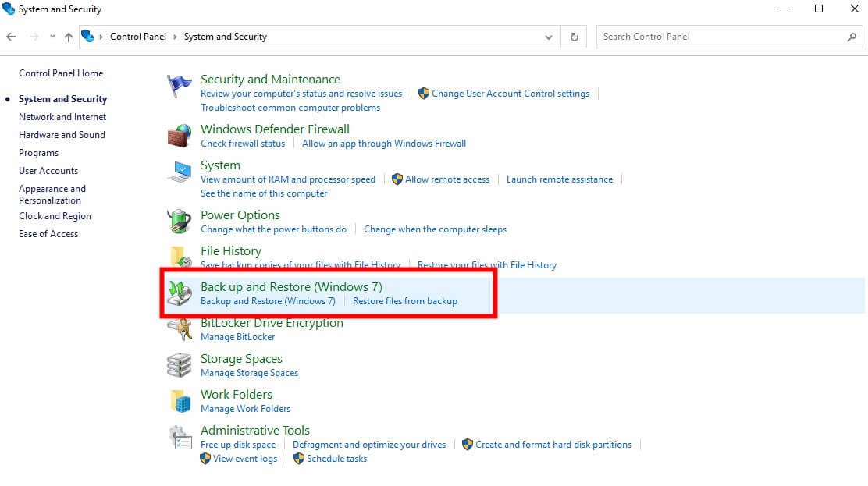
Task: Click Free up disk space
Action: 238,445
